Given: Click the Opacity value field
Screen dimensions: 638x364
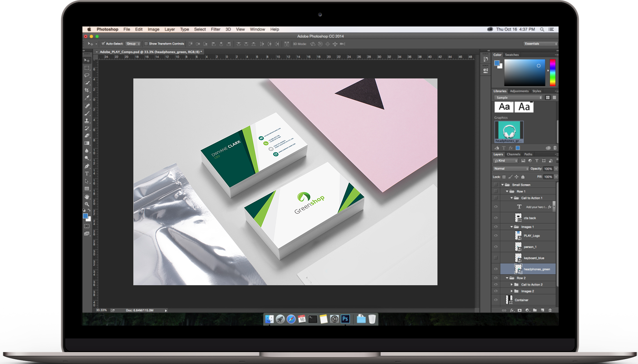Looking at the screenshot, I should tap(548, 169).
